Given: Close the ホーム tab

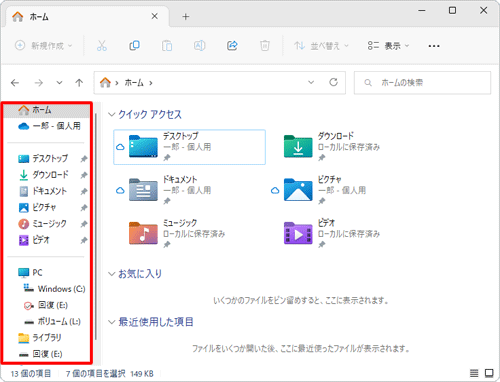Looking at the screenshot, I should click(155, 16).
